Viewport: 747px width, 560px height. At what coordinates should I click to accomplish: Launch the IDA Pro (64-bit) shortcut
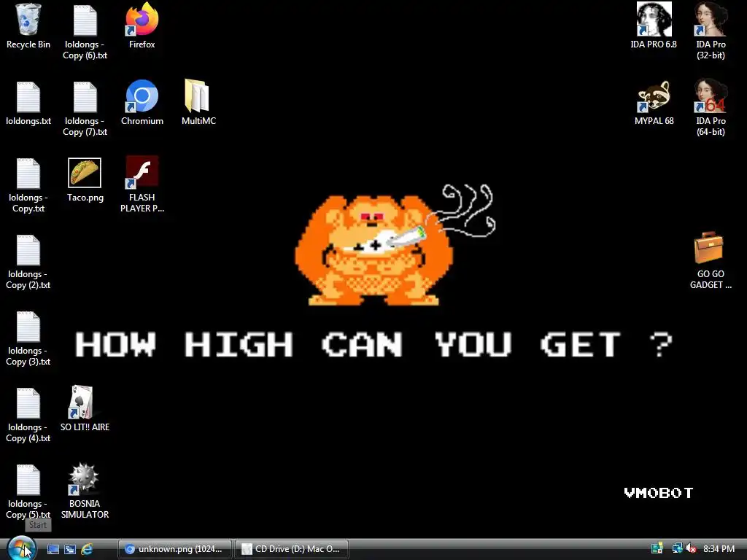(711, 108)
